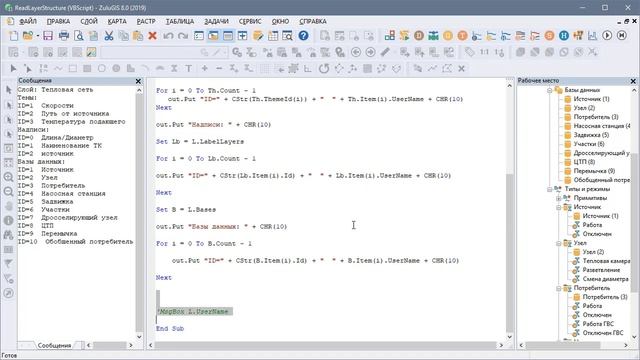Click the red X delete icon
The height and width of the screenshot is (360, 640).
coord(153,36)
